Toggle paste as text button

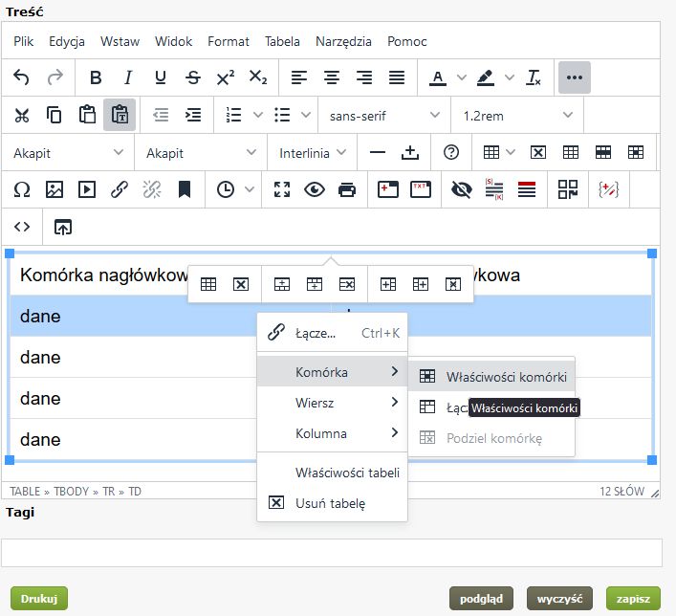coord(120,115)
